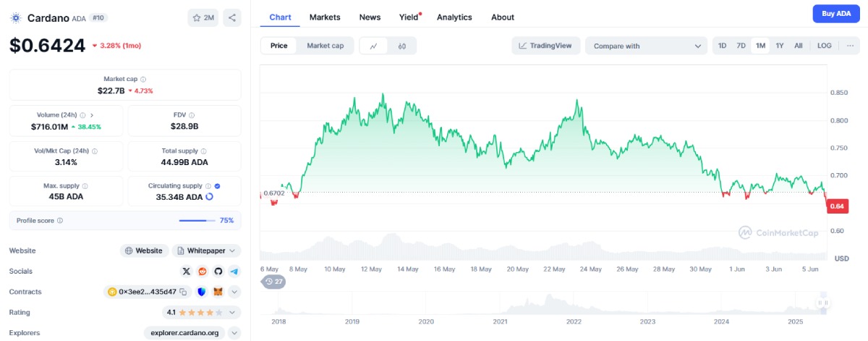This screenshot has width=868, height=341.
Task: Click the $22.7B market cap value
Action: click(111, 90)
